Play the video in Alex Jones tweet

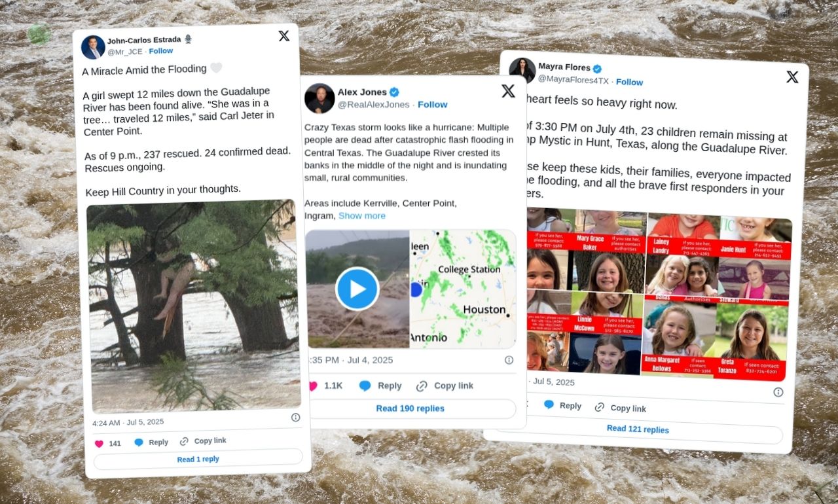[357, 289]
